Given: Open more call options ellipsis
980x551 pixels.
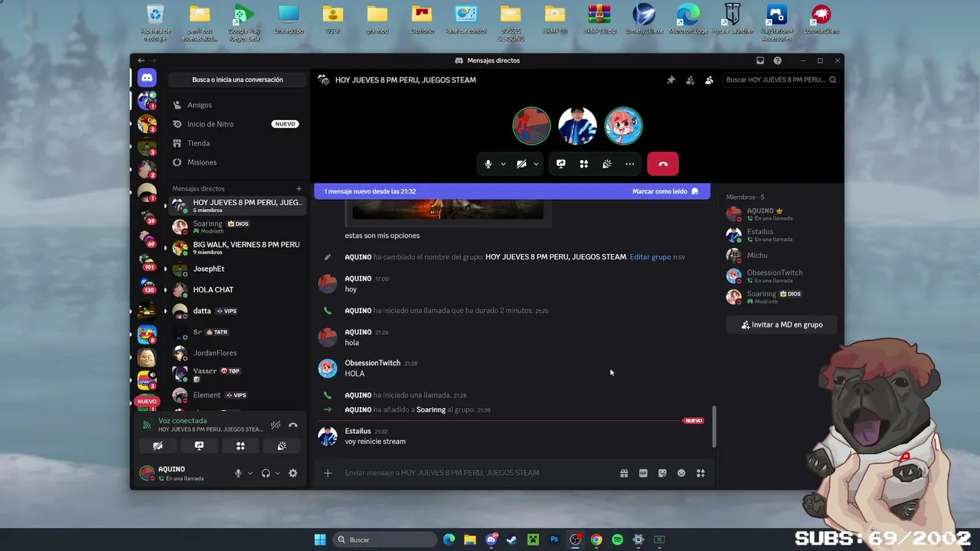Looking at the screenshot, I should coord(629,164).
